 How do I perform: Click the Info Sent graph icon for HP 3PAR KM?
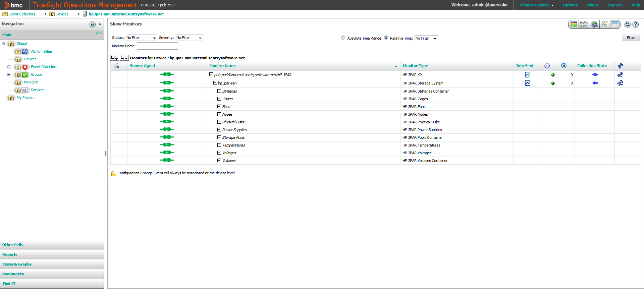point(528,75)
